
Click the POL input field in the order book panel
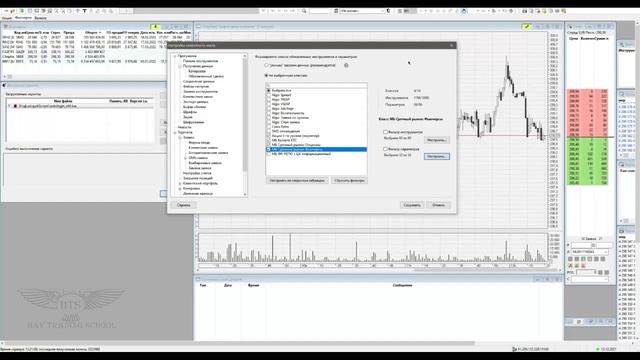coord(586,272)
